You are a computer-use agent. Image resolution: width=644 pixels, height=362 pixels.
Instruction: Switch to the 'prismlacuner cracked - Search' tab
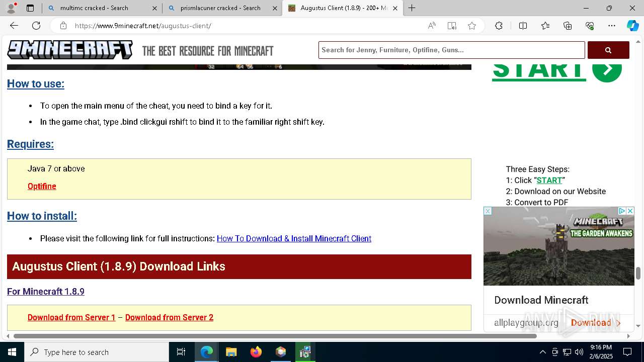220,8
